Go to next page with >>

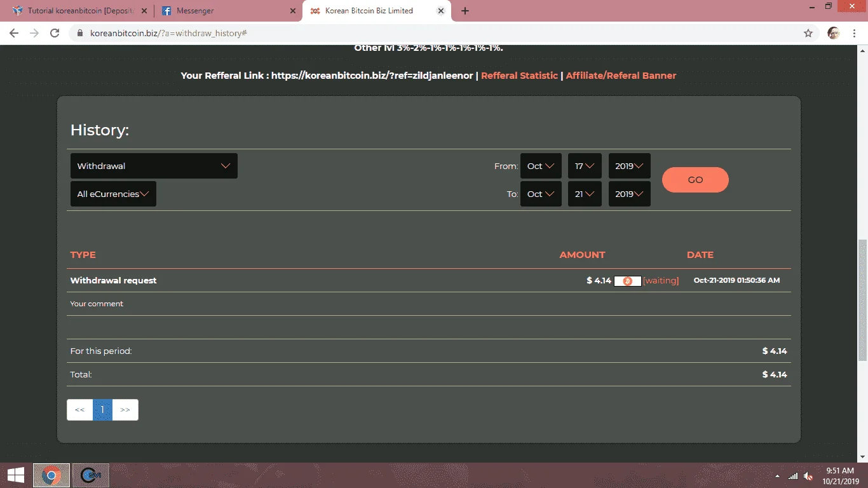point(125,410)
